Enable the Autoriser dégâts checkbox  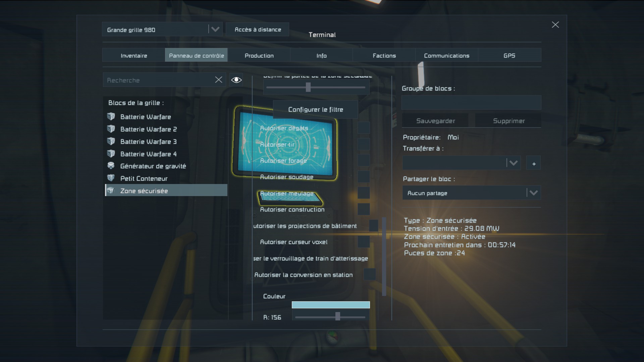pyautogui.click(x=364, y=128)
